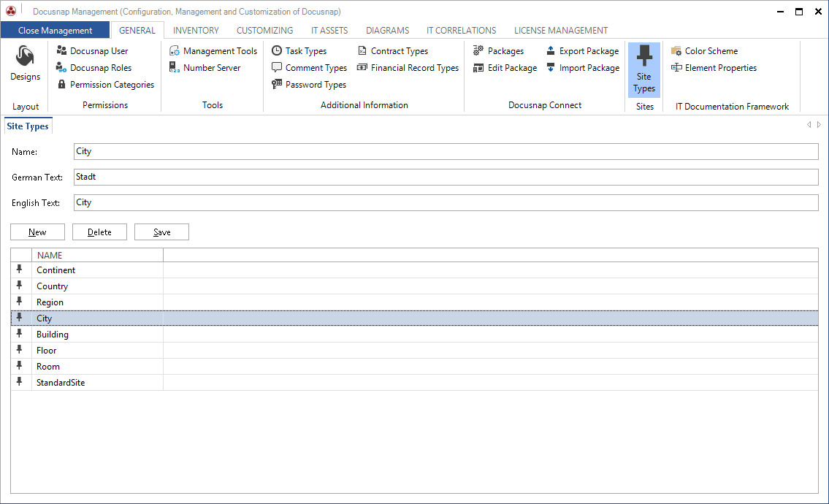Open the DIAGRAMS ribbon tab
The image size is (829, 504).
(x=387, y=30)
